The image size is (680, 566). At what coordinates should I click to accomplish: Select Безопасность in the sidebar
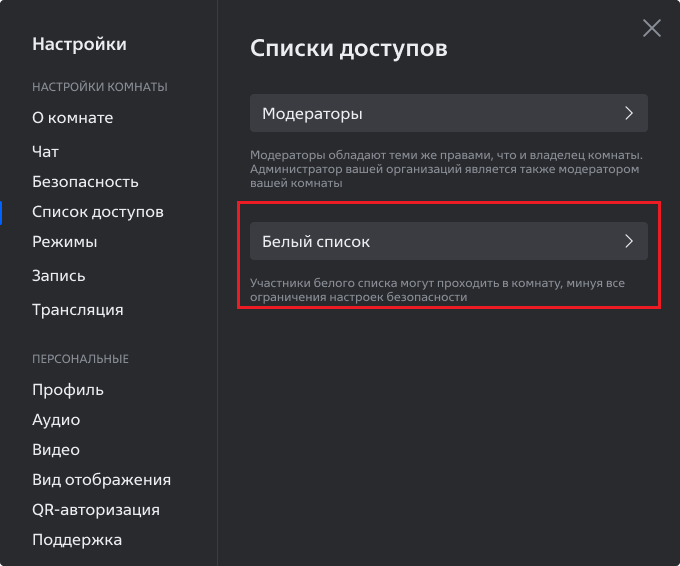pos(85,182)
